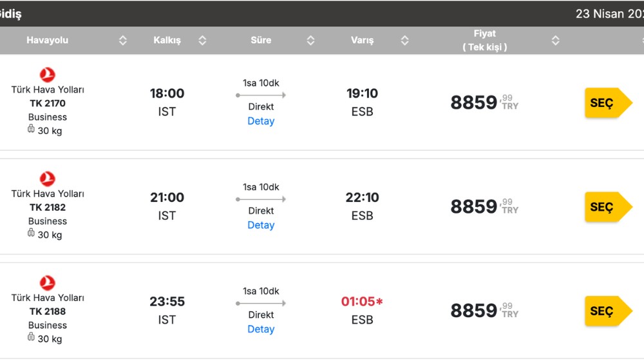Screen dimensions: 644x363
Task: Sort flights using Havayolu sort arrows
Action: click(123, 40)
